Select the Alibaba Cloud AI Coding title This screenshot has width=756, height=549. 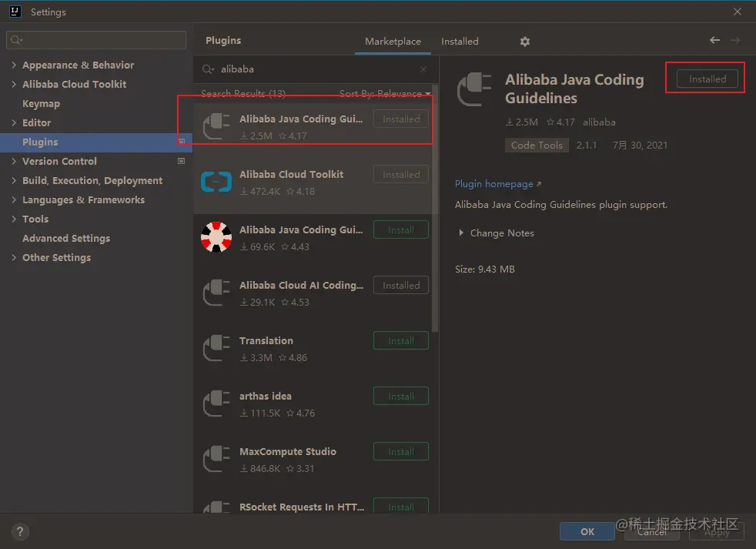click(x=301, y=285)
